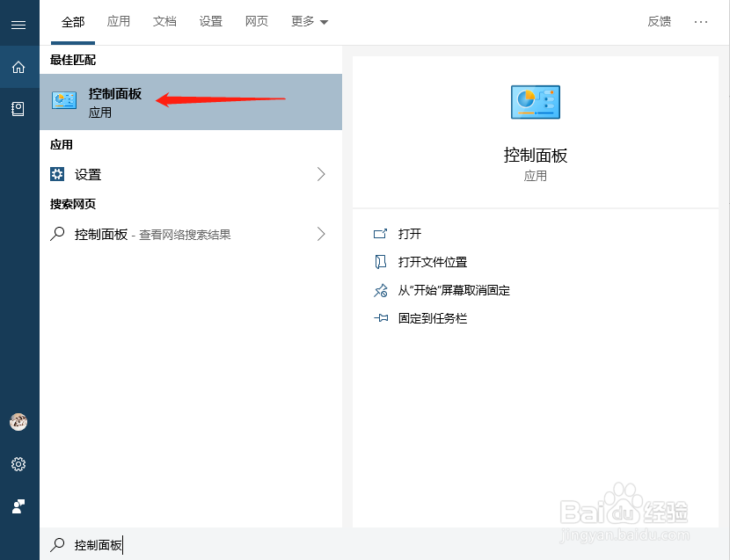This screenshot has height=560, width=730.
Task: Expand the chevron next to 设置 result
Action: point(321,174)
